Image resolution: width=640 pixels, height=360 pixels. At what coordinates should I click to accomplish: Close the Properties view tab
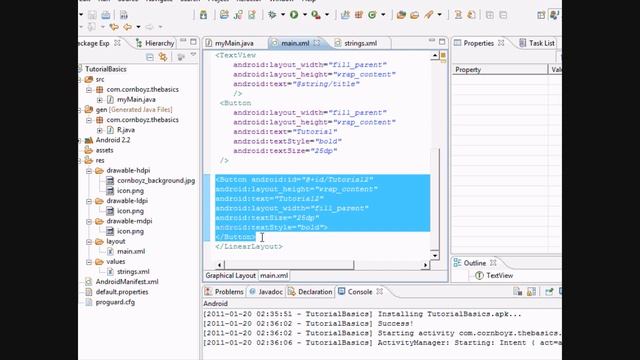click(501, 43)
